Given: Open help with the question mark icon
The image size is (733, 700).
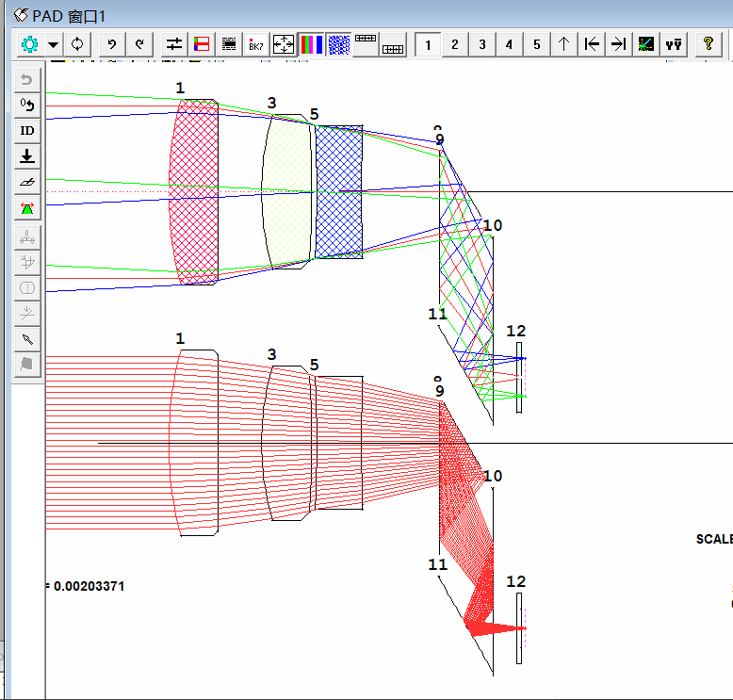Looking at the screenshot, I should (709, 44).
